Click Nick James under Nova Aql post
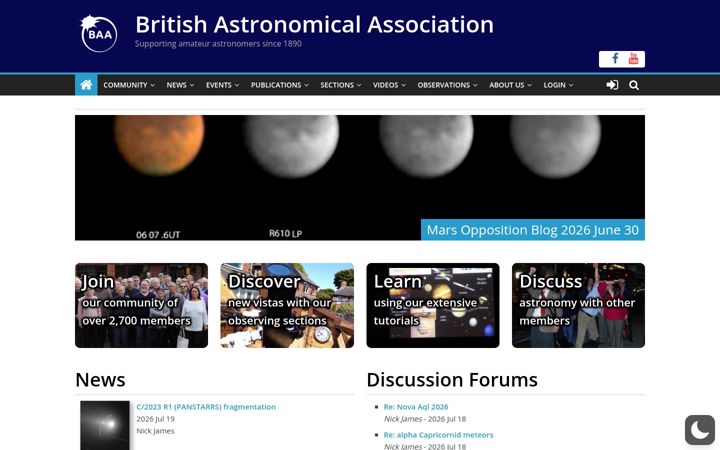The width and height of the screenshot is (720, 450). pyautogui.click(x=403, y=419)
